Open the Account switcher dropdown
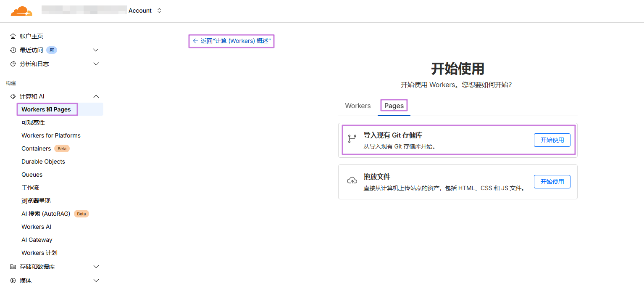Image resolution: width=644 pixels, height=294 pixels. point(159,11)
